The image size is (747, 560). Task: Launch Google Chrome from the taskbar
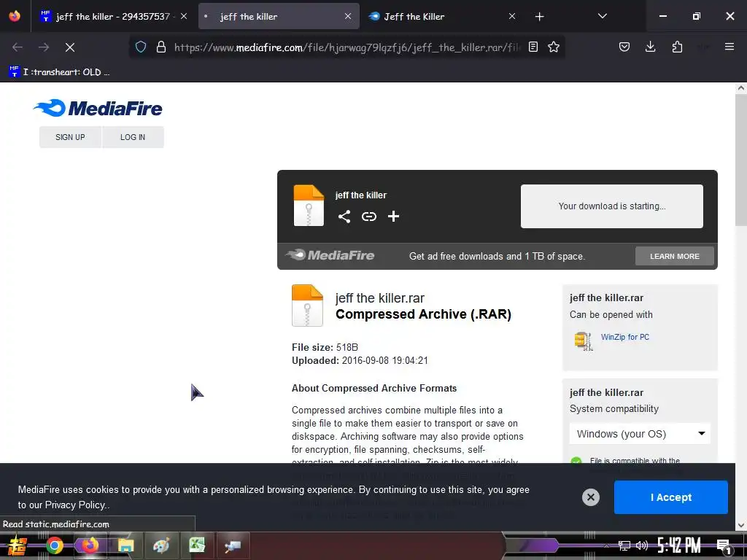coord(55,545)
